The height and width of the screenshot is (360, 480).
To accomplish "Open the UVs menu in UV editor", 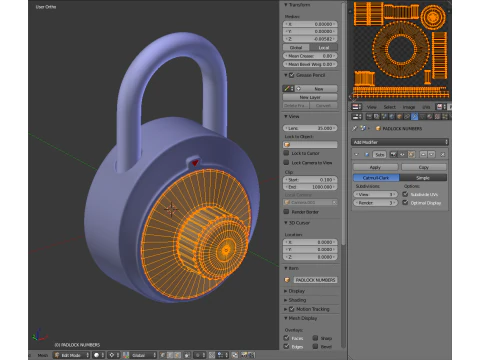I will (x=426, y=107).
